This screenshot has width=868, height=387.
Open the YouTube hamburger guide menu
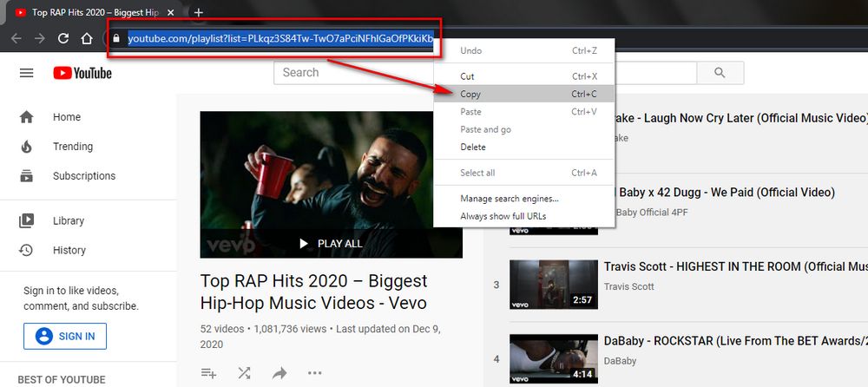(27, 73)
